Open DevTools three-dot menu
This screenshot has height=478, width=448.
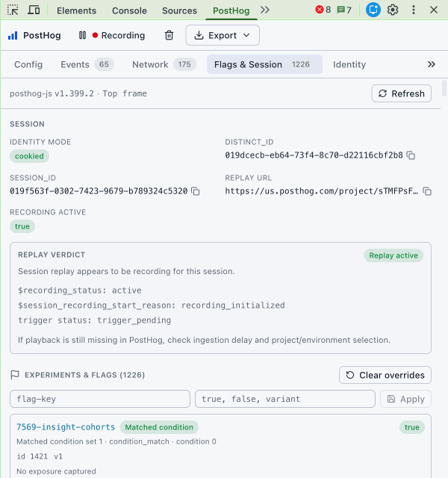413,10
